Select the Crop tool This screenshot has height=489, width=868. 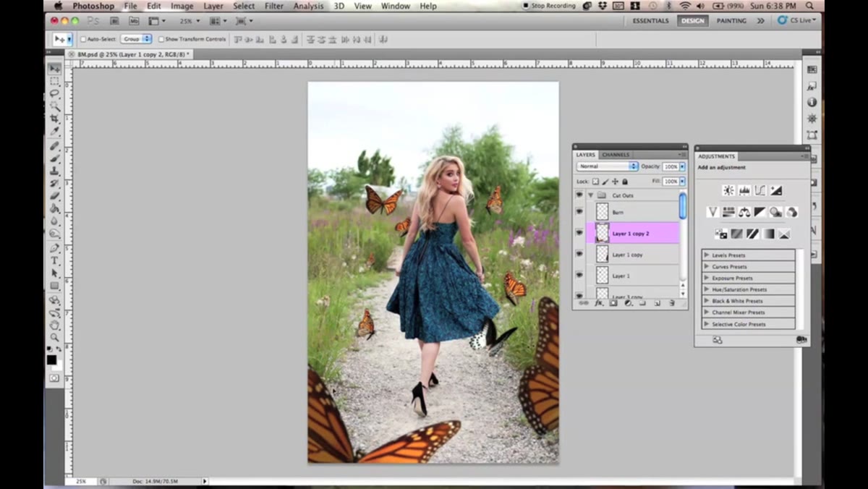pyautogui.click(x=54, y=119)
